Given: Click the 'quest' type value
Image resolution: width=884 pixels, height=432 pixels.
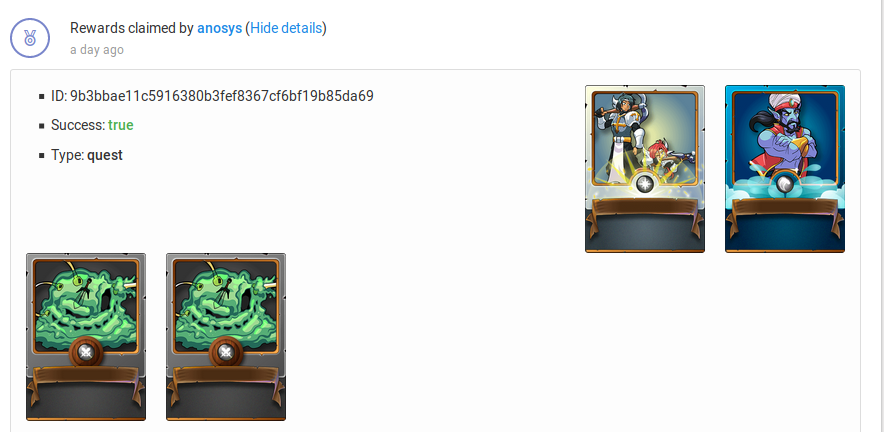Looking at the screenshot, I should [x=105, y=155].
